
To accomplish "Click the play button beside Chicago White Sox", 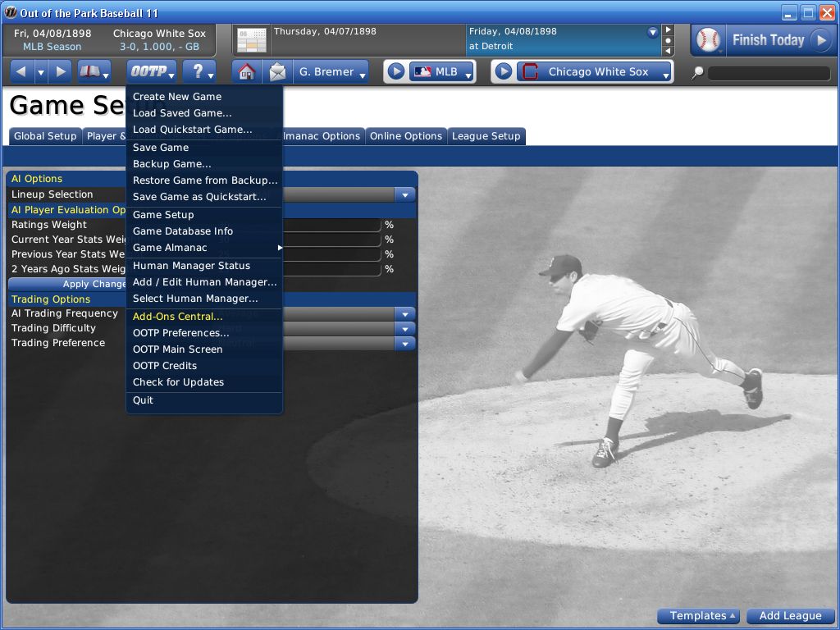I will click(504, 71).
